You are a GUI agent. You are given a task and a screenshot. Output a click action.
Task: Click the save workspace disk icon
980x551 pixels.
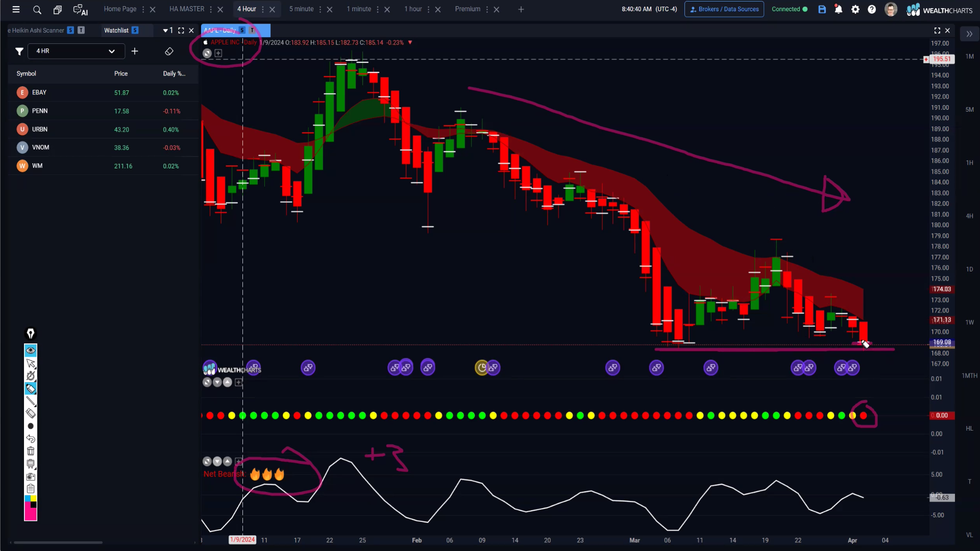[822, 9]
